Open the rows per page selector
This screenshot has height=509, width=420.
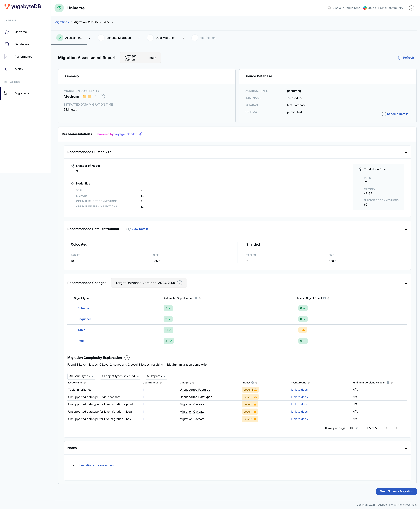pos(354,428)
